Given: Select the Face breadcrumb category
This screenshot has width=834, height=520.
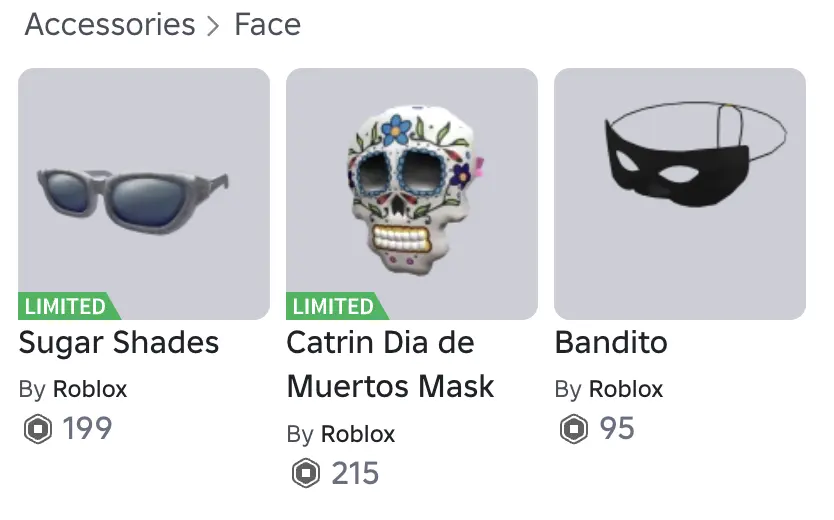Looking at the screenshot, I should coord(267,25).
